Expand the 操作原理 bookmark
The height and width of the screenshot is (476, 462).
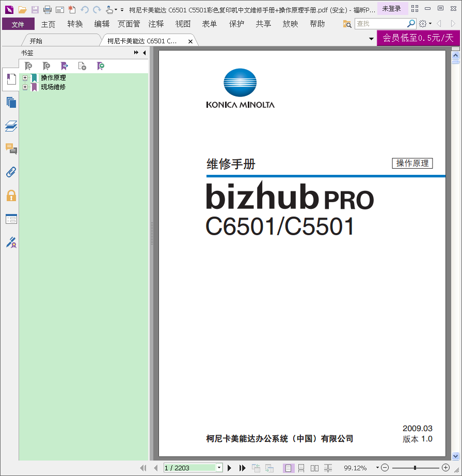[25, 78]
